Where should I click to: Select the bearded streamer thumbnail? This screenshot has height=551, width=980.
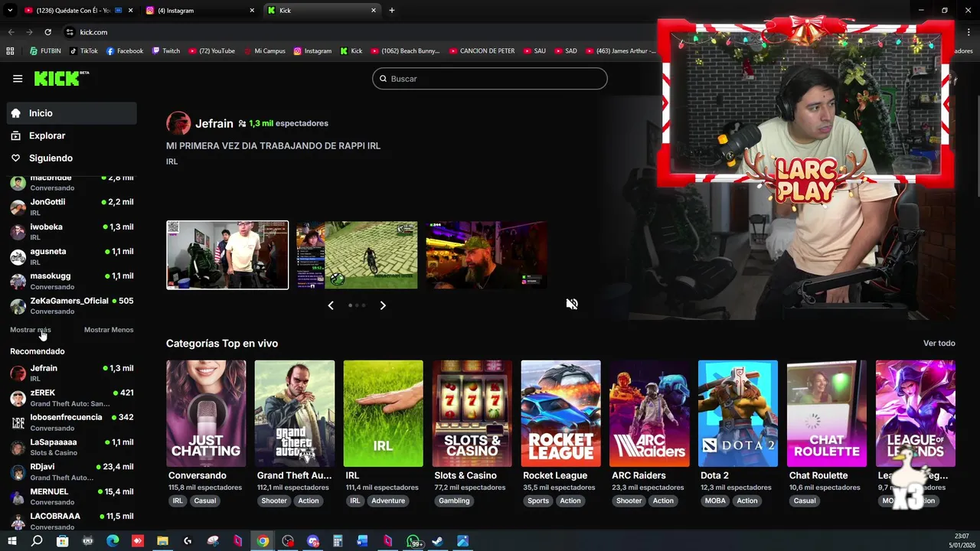pos(486,255)
